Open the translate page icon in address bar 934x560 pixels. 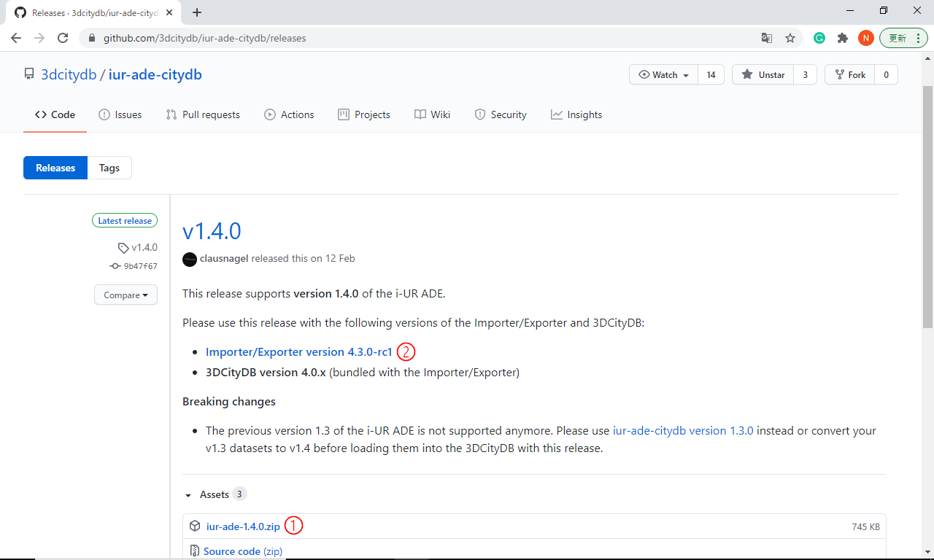(767, 38)
